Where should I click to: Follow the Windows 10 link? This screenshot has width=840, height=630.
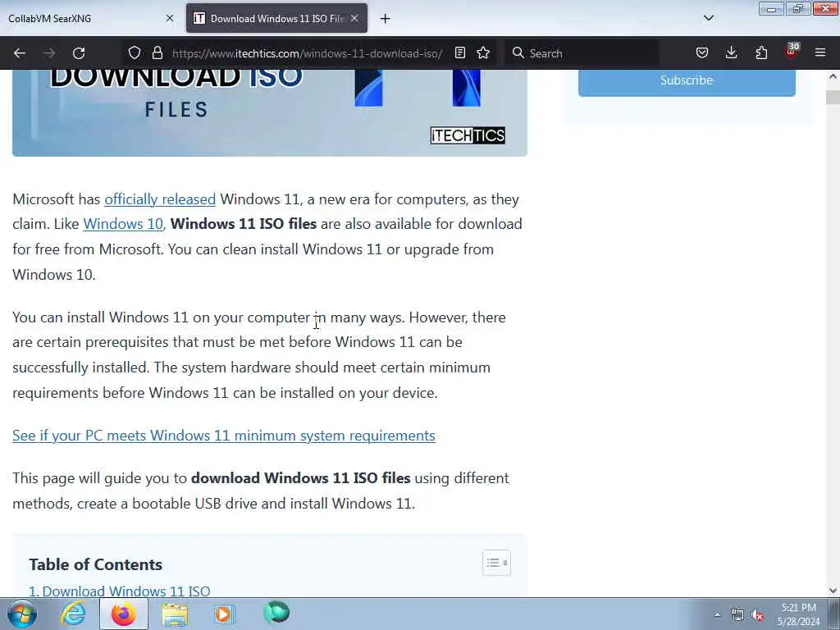tap(123, 224)
